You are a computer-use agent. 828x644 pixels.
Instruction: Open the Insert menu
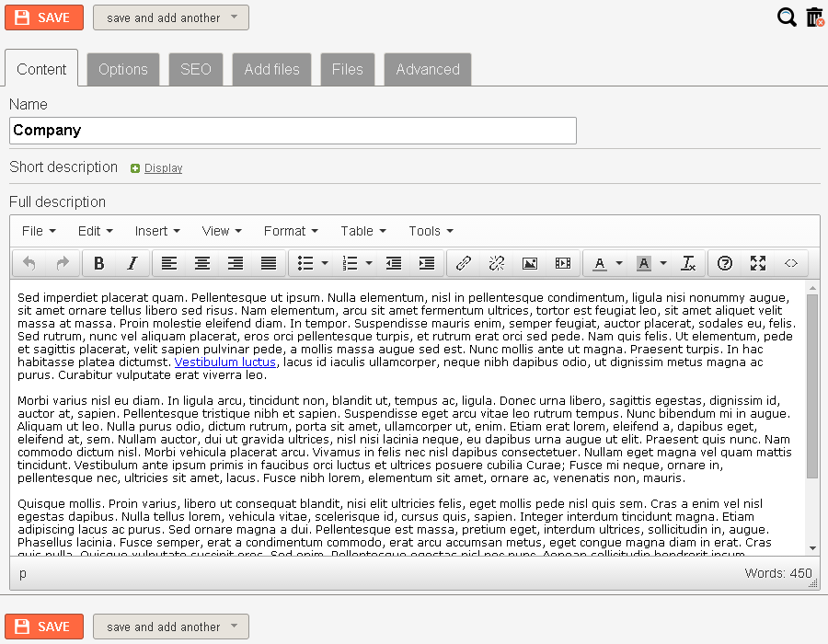pos(157,231)
